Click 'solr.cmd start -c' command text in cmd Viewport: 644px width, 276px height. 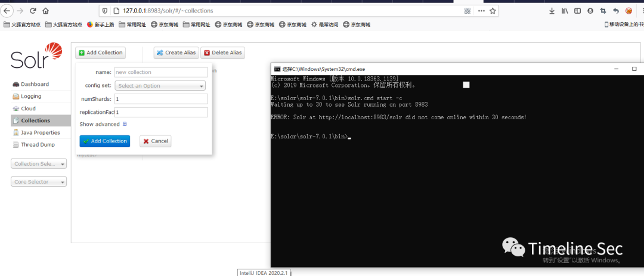coord(374,98)
